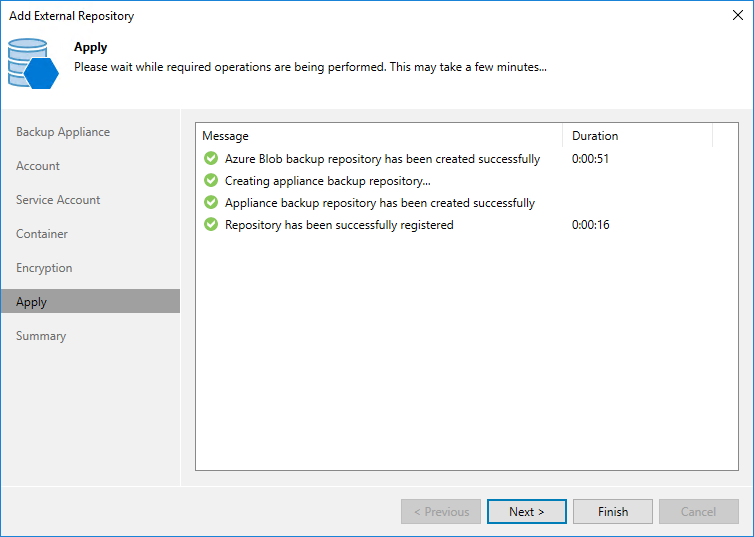
Task: Click green check for Appliance backup repository created
Action: [211, 202]
